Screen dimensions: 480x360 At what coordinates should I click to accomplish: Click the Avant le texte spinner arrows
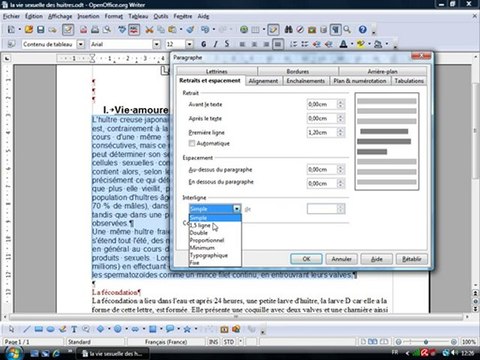click(340, 104)
